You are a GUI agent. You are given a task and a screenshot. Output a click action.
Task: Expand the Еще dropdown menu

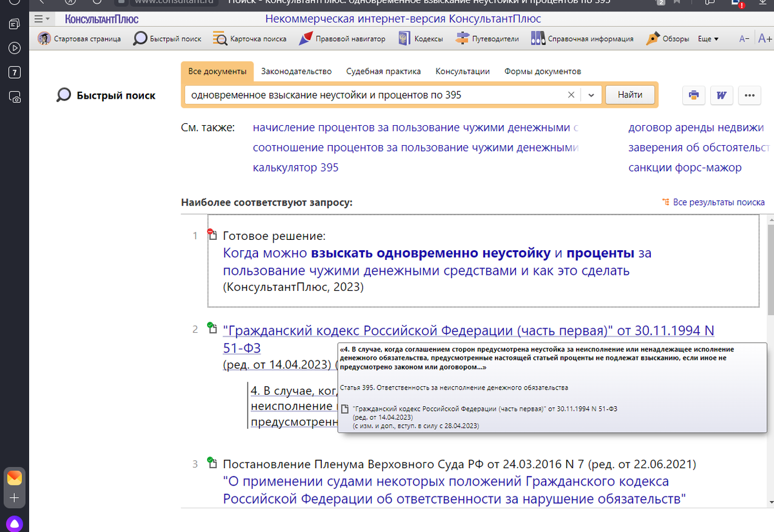708,39
